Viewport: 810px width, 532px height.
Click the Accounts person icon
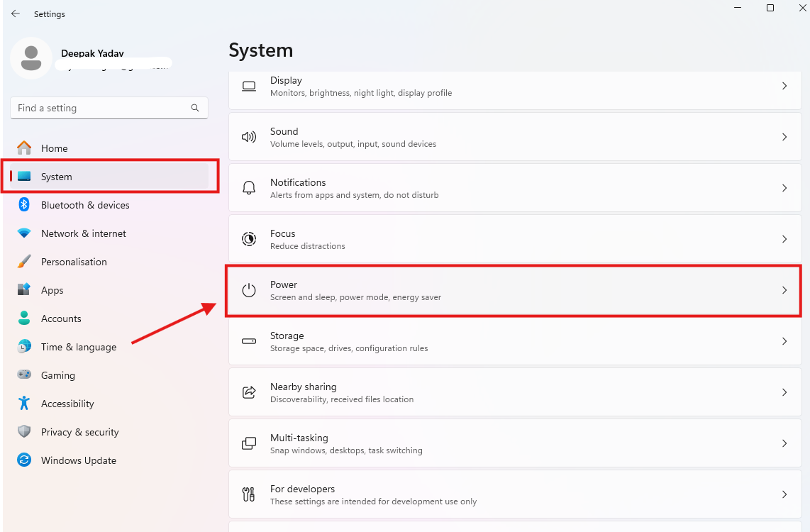click(24, 318)
